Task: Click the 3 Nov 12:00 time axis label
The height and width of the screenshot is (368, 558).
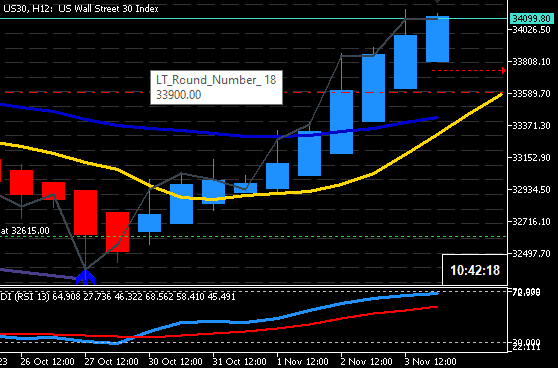Action: (431, 362)
